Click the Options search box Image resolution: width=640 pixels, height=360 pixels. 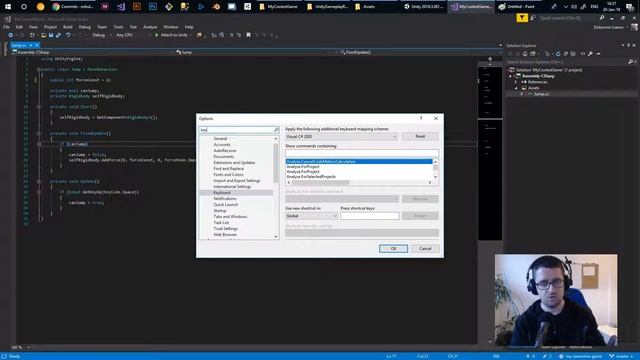point(239,130)
